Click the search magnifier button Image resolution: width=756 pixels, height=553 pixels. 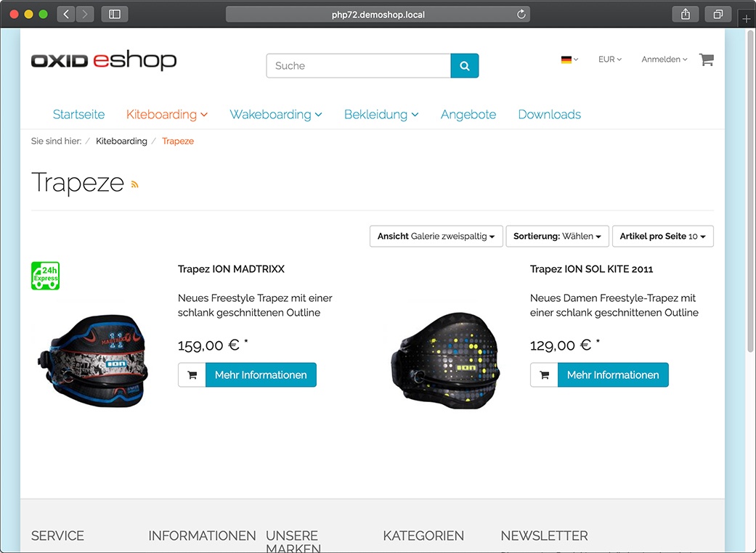tap(464, 65)
